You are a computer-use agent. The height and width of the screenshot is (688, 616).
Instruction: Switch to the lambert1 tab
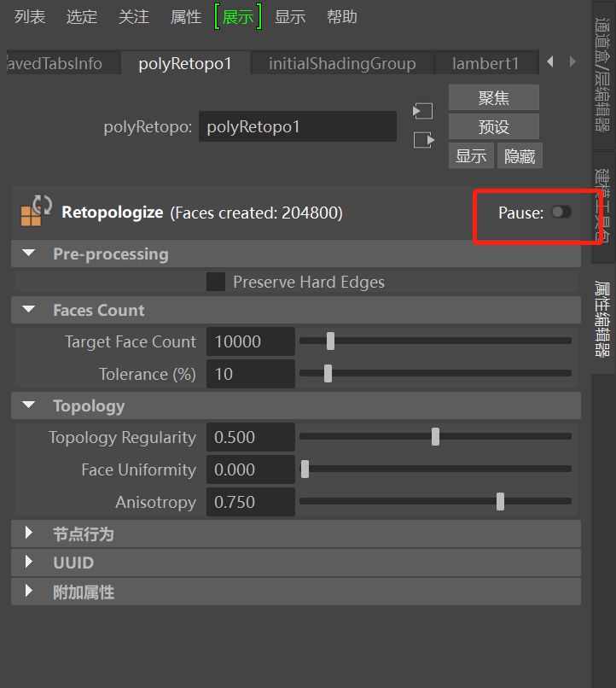(485, 64)
